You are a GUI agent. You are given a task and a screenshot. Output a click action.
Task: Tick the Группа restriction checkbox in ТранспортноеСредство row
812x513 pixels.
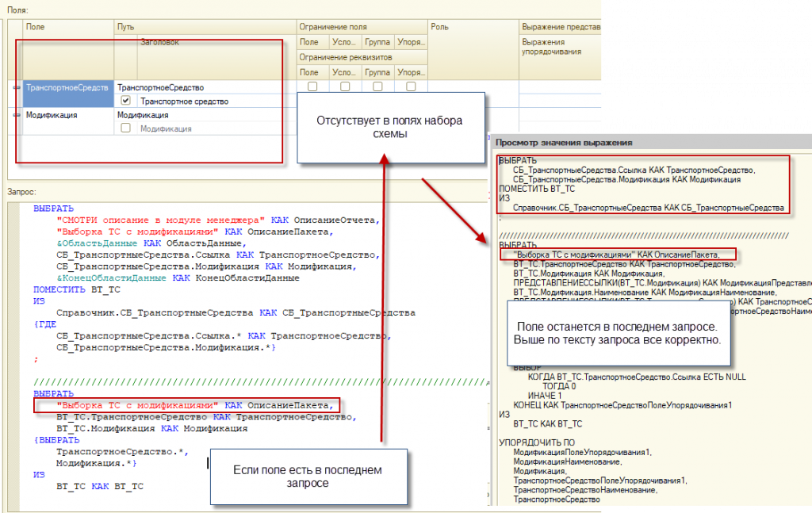377,86
